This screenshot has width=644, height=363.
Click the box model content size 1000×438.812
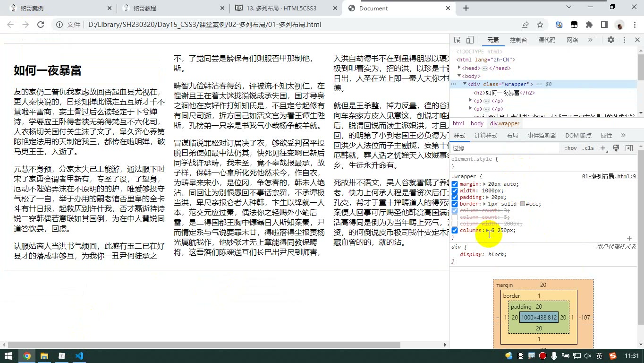pos(539,318)
